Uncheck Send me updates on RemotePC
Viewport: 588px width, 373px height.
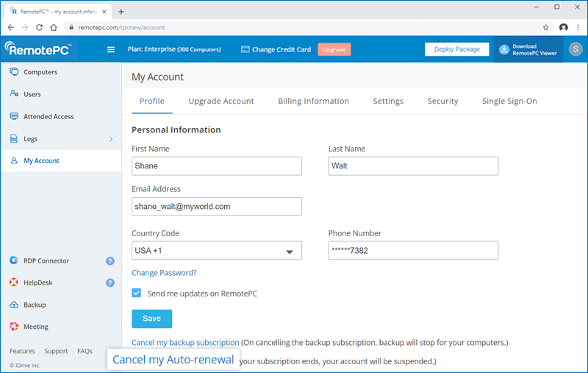click(137, 293)
